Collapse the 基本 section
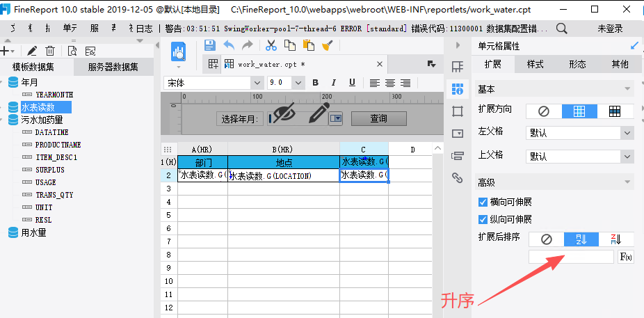The height and width of the screenshot is (318, 644). (x=627, y=89)
